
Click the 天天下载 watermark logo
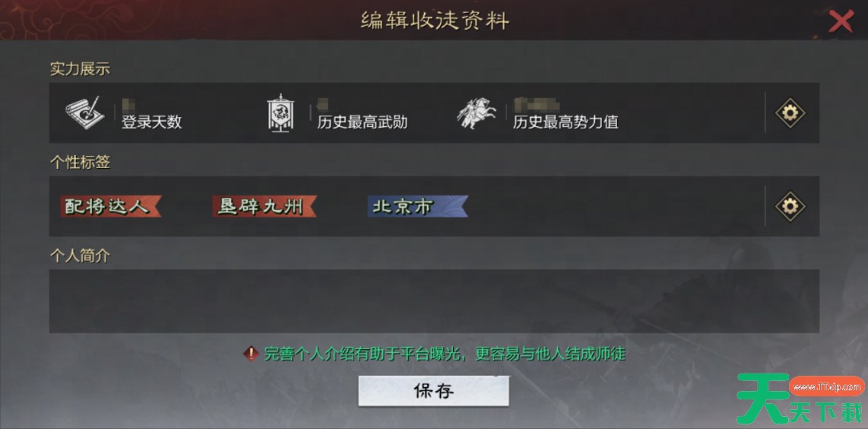(x=801, y=399)
